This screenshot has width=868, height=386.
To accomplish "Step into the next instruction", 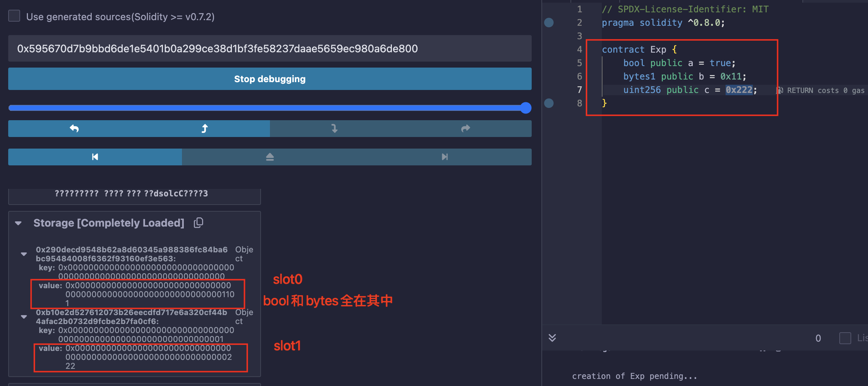I will point(335,128).
